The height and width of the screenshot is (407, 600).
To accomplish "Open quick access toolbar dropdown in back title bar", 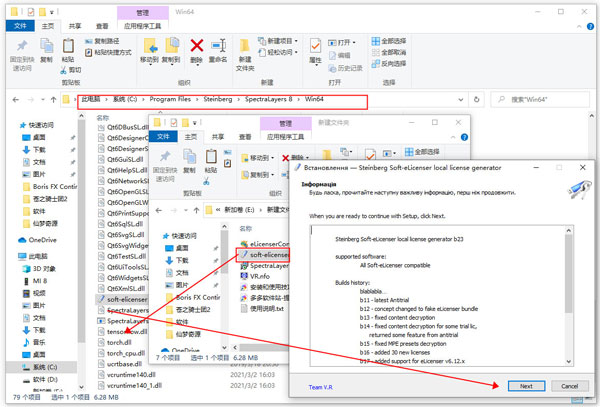I will (52, 12).
